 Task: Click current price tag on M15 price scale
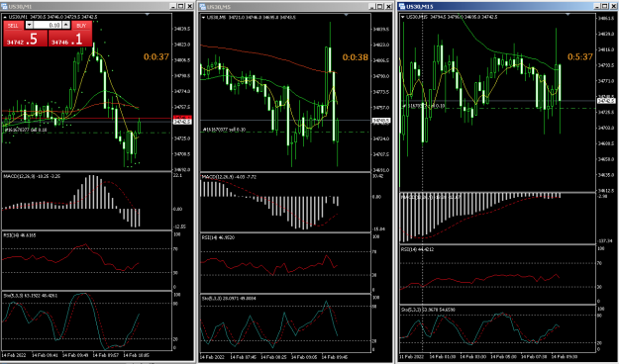pyautogui.click(x=606, y=101)
